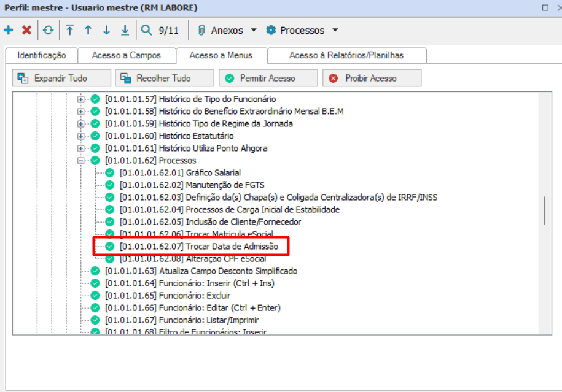Click the Expandir Tudo button icon

[x=23, y=78]
